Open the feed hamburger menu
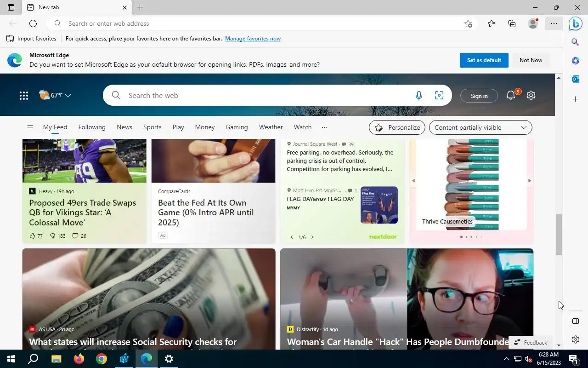Image resolution: width=588 pixels, height=368 pixels. click(30, 127)
